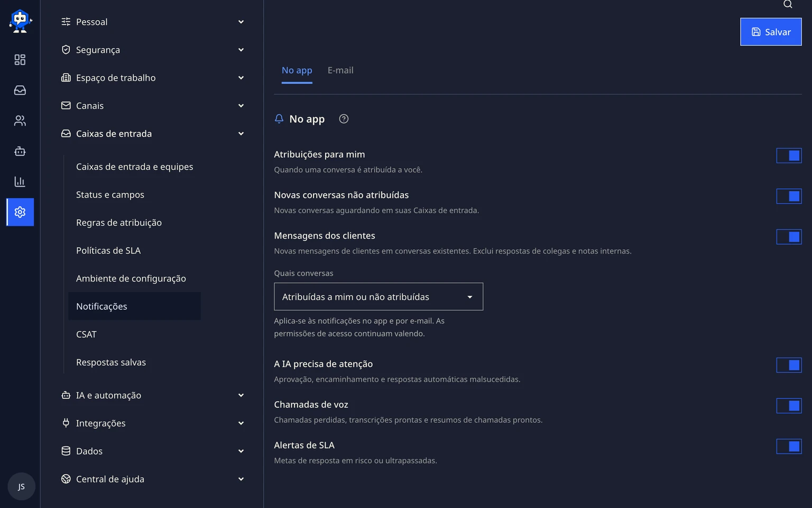This screenshot has width=812, height=508.
Task: Switch to the E-mail tab
Action: coord(340,70)
